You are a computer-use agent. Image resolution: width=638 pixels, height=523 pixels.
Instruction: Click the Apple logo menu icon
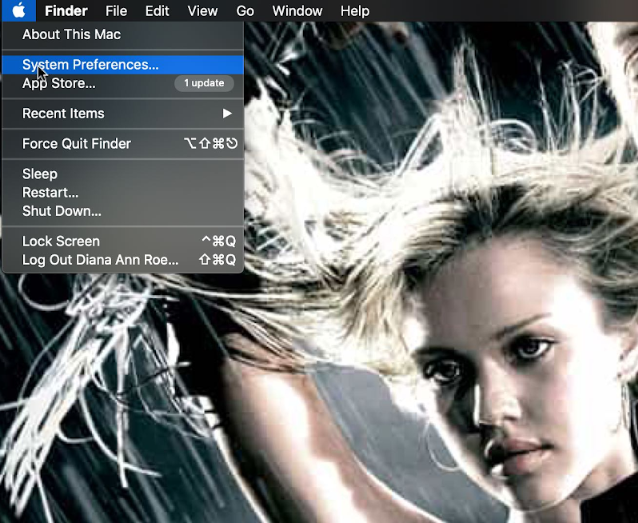click(19, 11)
